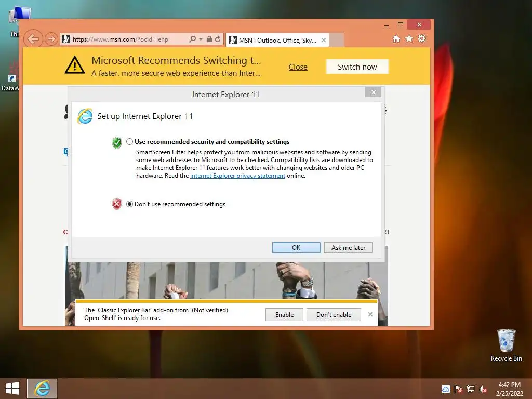
Task: Click the muted volume tray icon
Action: [483, 389]
